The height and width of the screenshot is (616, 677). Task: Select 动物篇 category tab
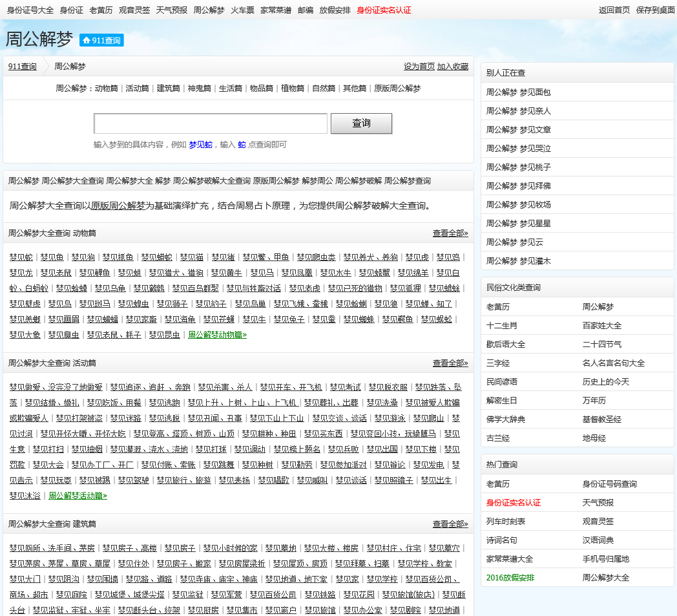106,88
